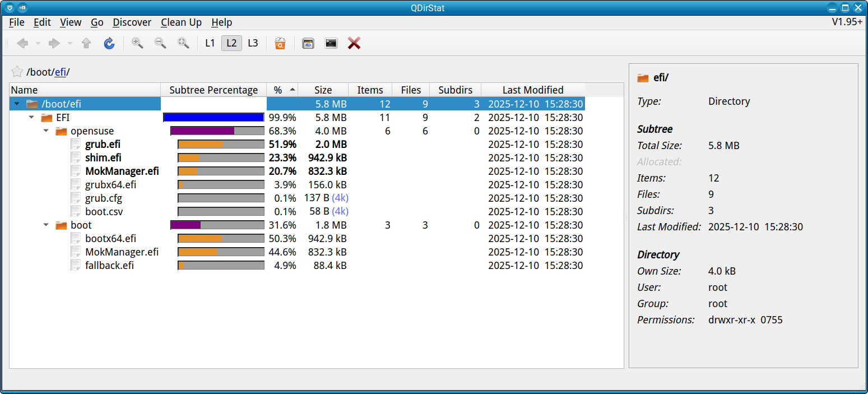Viewport: 868px width, 394px height.
Task: Open terminal here via toolbar icon
Action: [331, 43]
